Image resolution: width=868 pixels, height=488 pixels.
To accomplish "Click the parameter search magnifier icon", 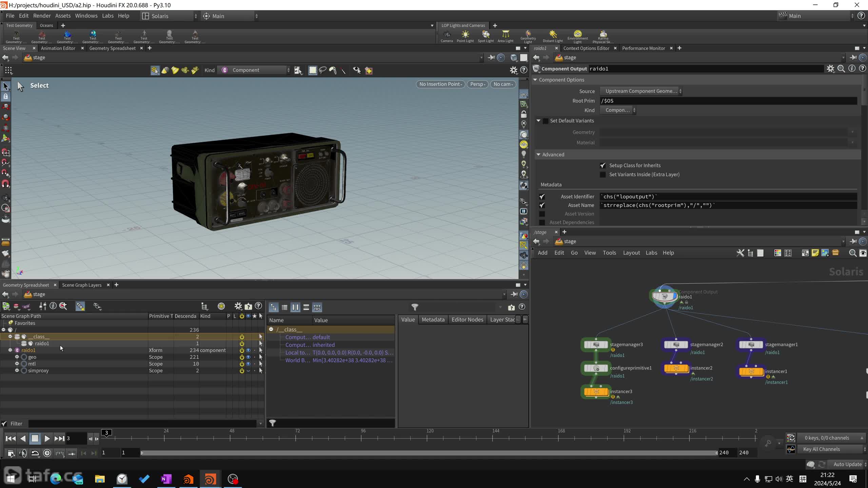I will [x=841, y=69].
